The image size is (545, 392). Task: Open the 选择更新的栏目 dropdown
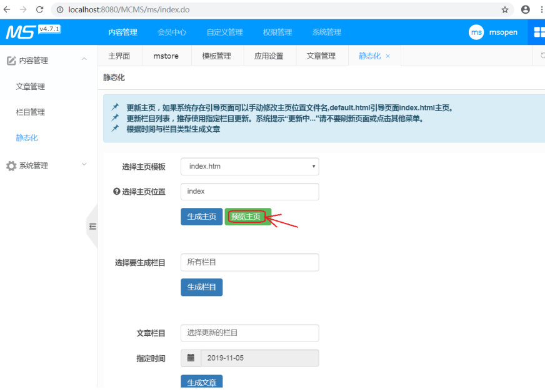pos(249,333)
